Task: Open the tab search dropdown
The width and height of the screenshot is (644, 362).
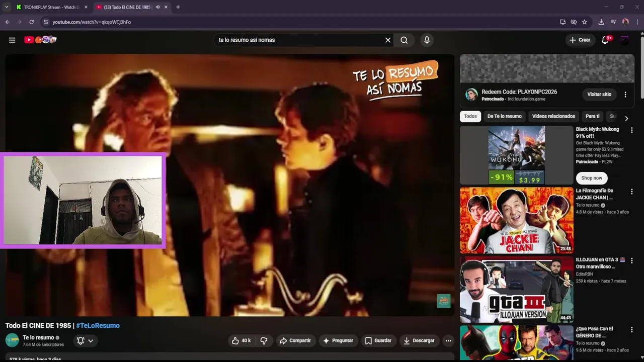Action: (7, 7)
